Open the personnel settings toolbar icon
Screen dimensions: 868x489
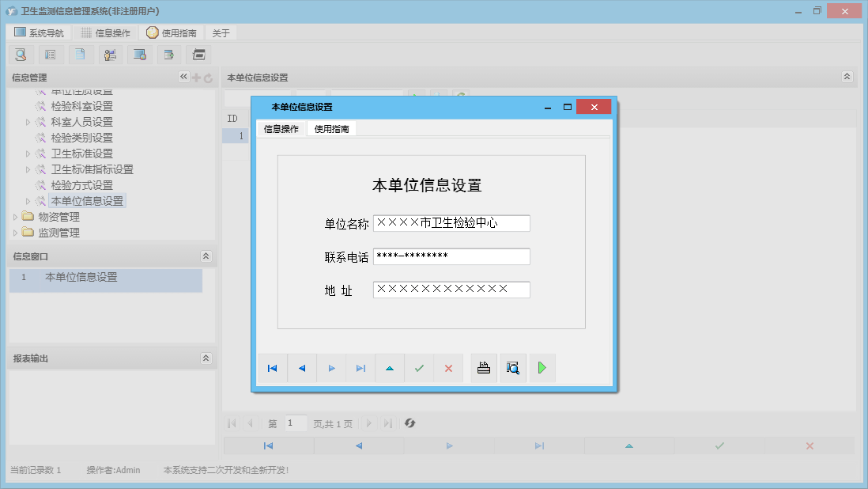110,55
